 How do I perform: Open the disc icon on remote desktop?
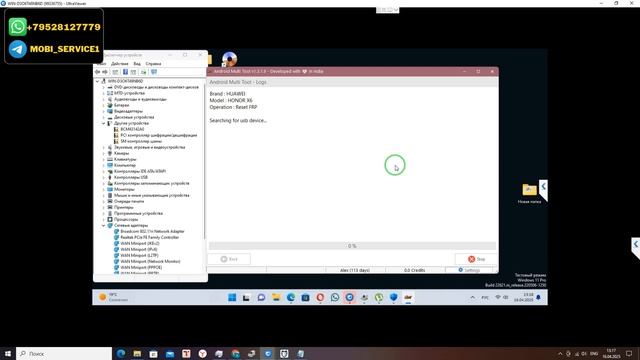coord(229,59)
